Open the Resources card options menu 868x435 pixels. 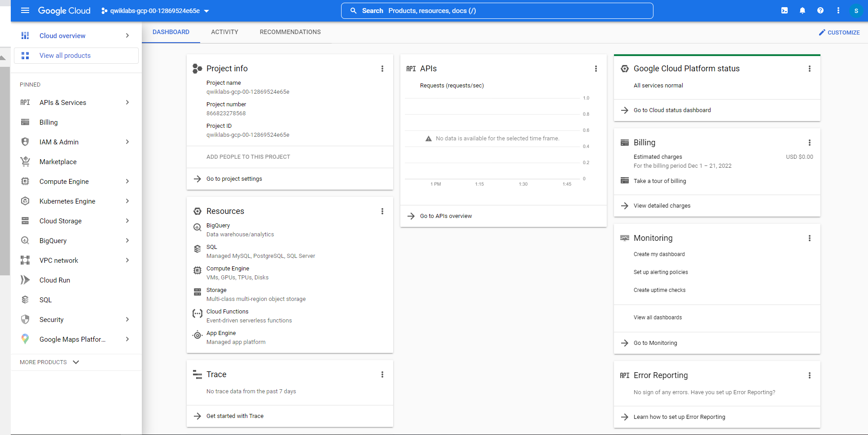[x=382, y=211]
